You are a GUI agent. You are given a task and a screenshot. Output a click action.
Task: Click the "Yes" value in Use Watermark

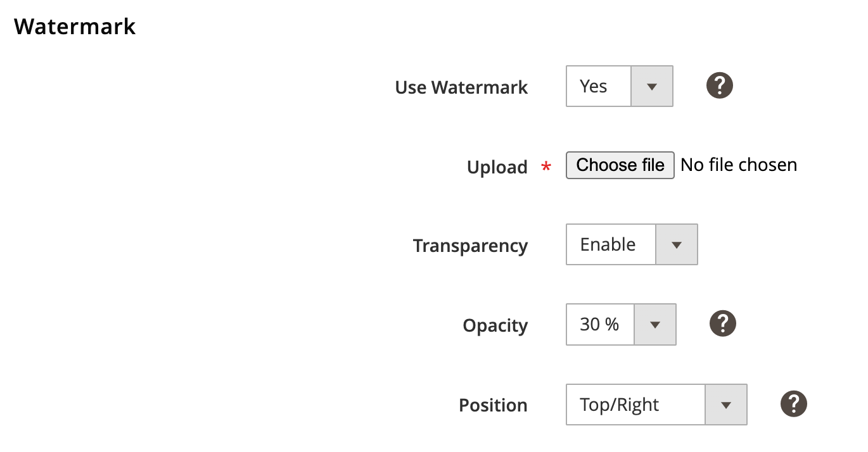click(x=594, y=86)
